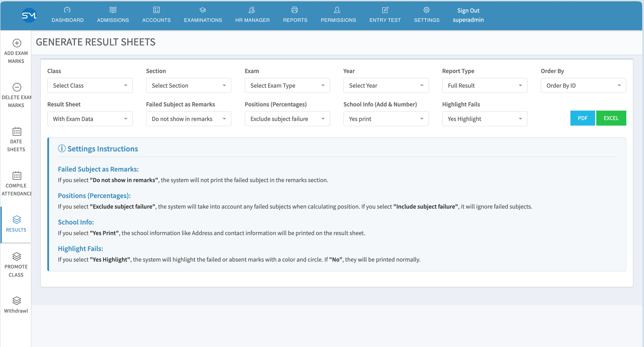This screenshot has height=347, width=644.
Task: Expand the Highlight Fails dropdown
Action: pos(485,119)
